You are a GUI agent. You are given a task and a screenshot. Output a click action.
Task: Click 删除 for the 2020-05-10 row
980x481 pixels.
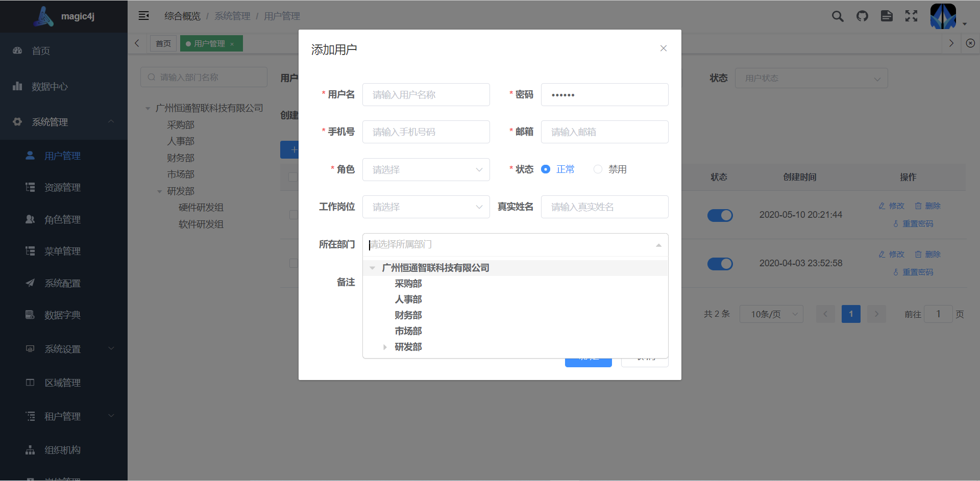927,206
